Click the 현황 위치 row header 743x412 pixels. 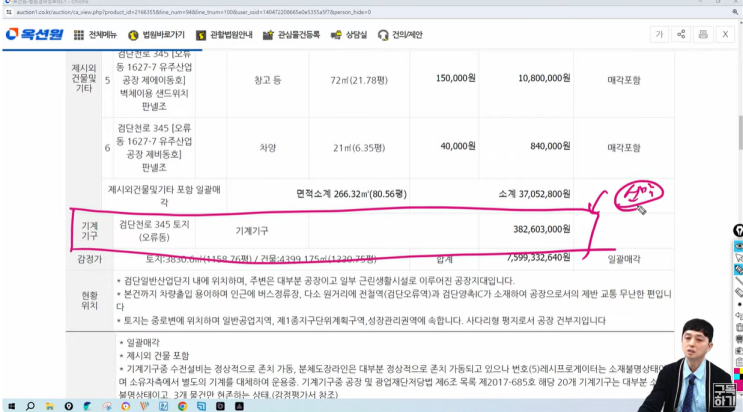point(89,301)
